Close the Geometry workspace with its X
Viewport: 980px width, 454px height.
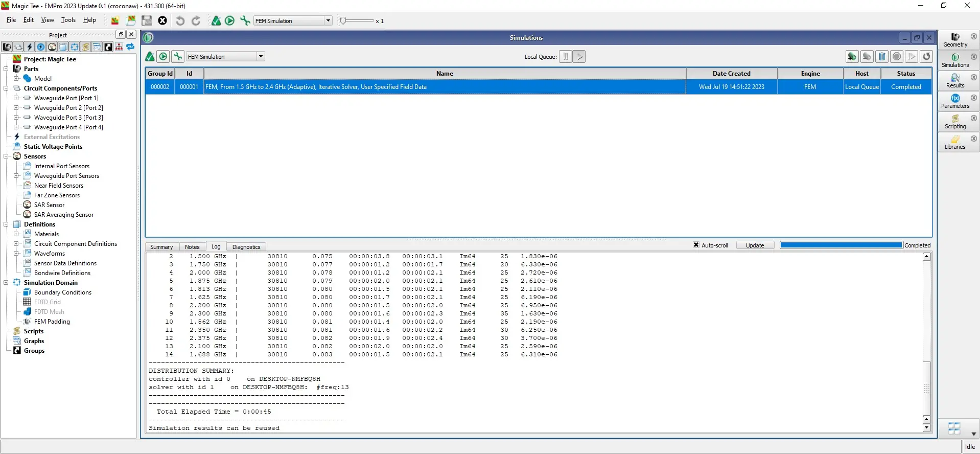[974, 36]
